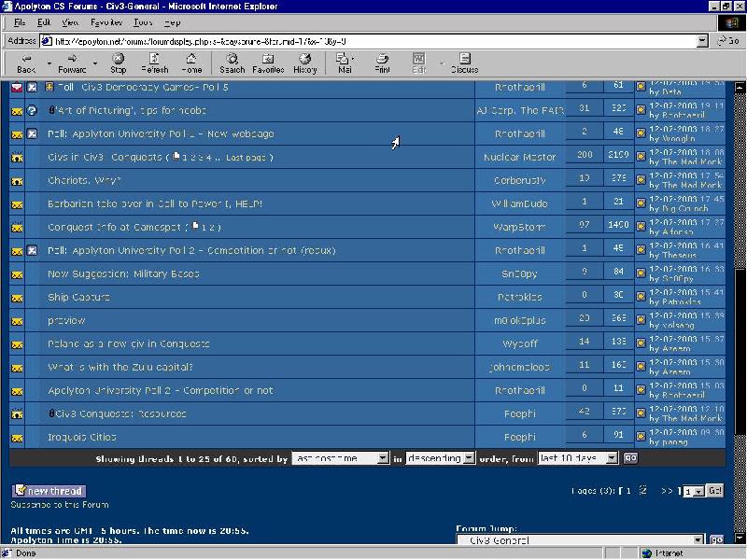This screenshot has width=747, height=560.
Task: Click the Back toolbar button
Action: pos(26,63)
